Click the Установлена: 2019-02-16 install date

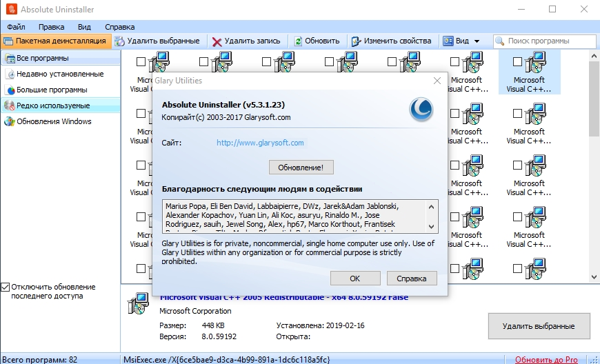tap(320, 326)
